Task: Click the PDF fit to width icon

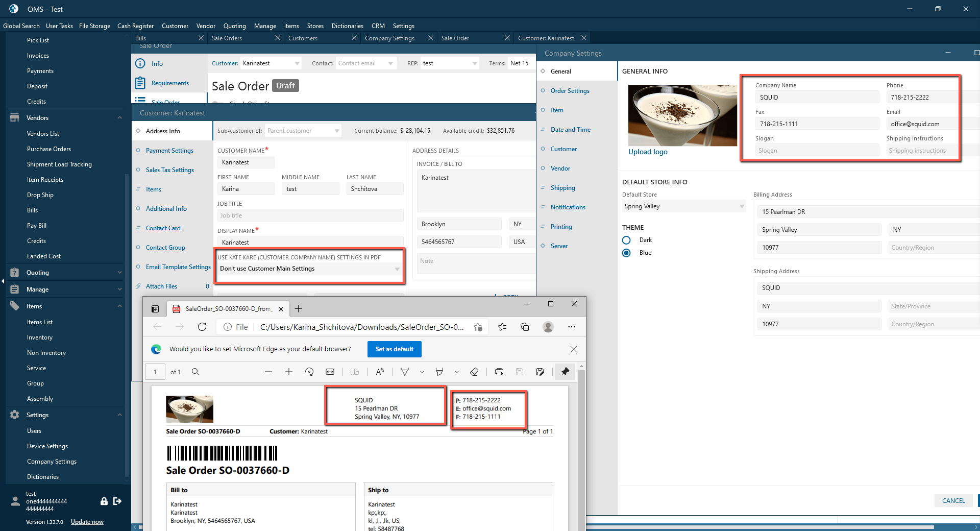Action: click(330, 372)
